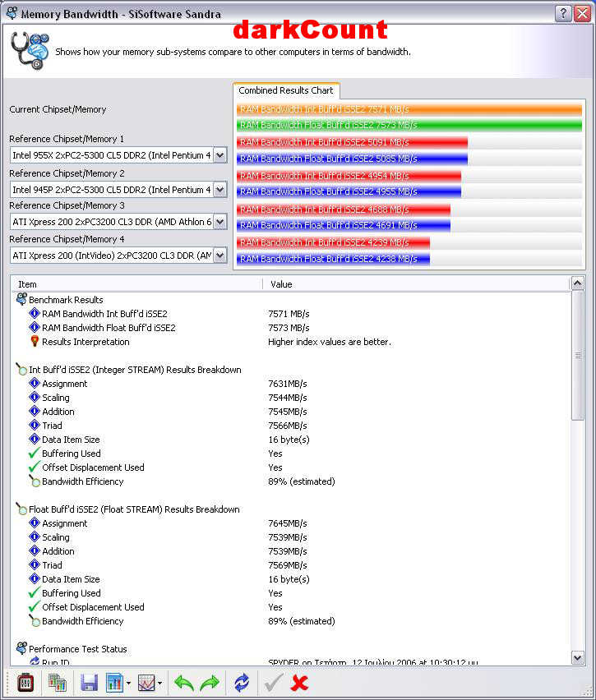
Task: Click the orange 7571 MB/s Int bandwidth bar
Action: [x=409, y=109]
